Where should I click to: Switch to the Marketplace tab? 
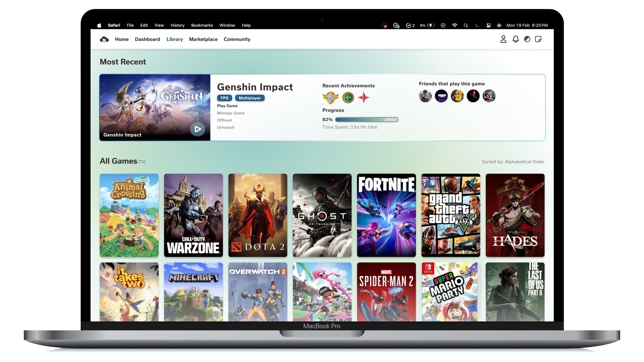coord(203,39)
